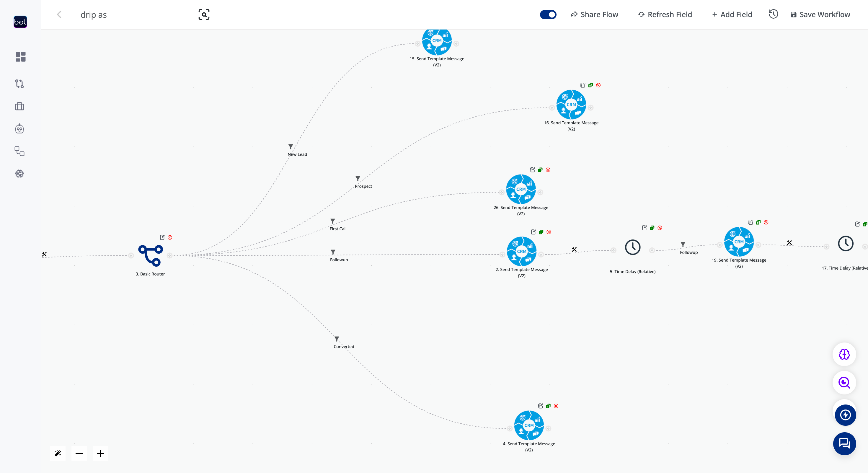
Task: Click the lightning quick-action button
Action: tap(845, 415)
